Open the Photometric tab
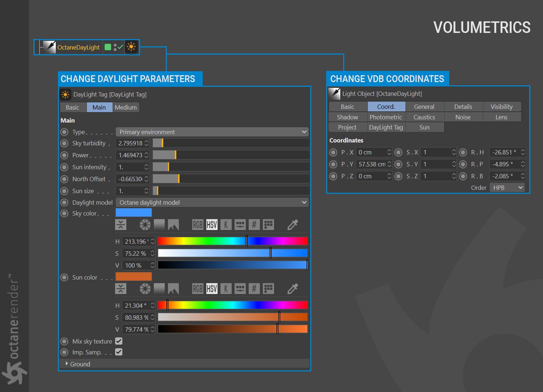This screenshot has width=543, height=392. click(386, 117)
